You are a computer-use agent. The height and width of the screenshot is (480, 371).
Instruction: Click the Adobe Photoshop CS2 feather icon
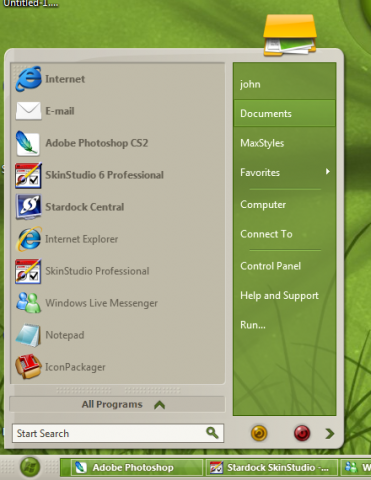[x=28, y=143]
